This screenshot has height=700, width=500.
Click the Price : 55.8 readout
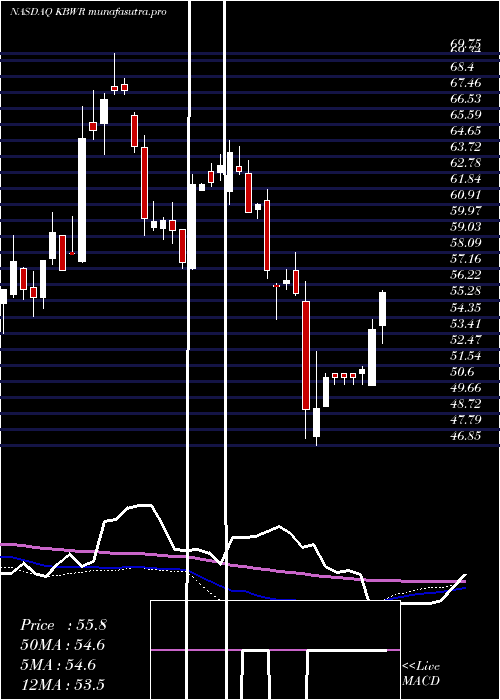click(63, 625)
